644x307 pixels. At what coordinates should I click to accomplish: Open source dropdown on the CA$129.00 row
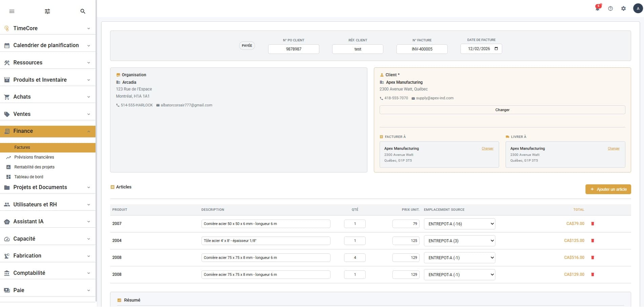coord(459,274)
